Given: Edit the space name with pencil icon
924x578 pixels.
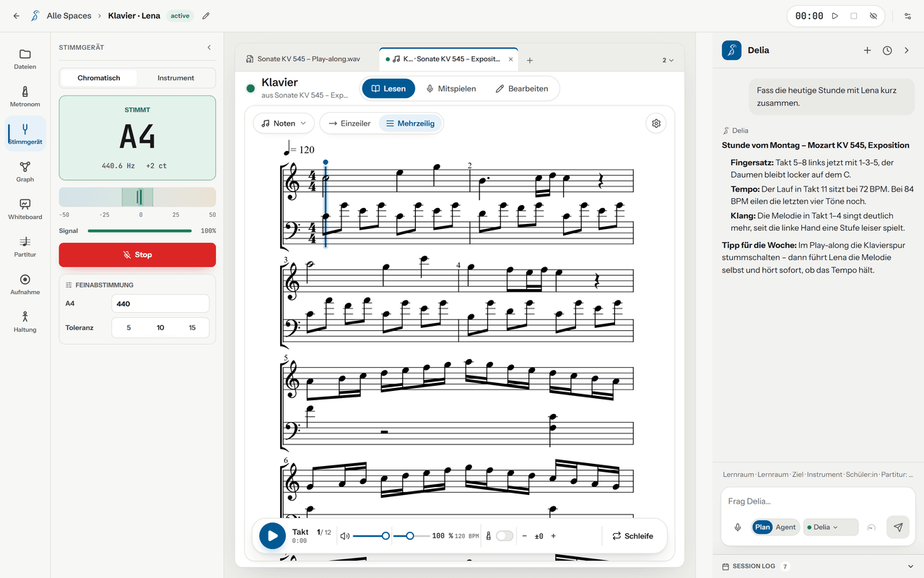Looking at the screenshot, I should [x=206, y=16].
